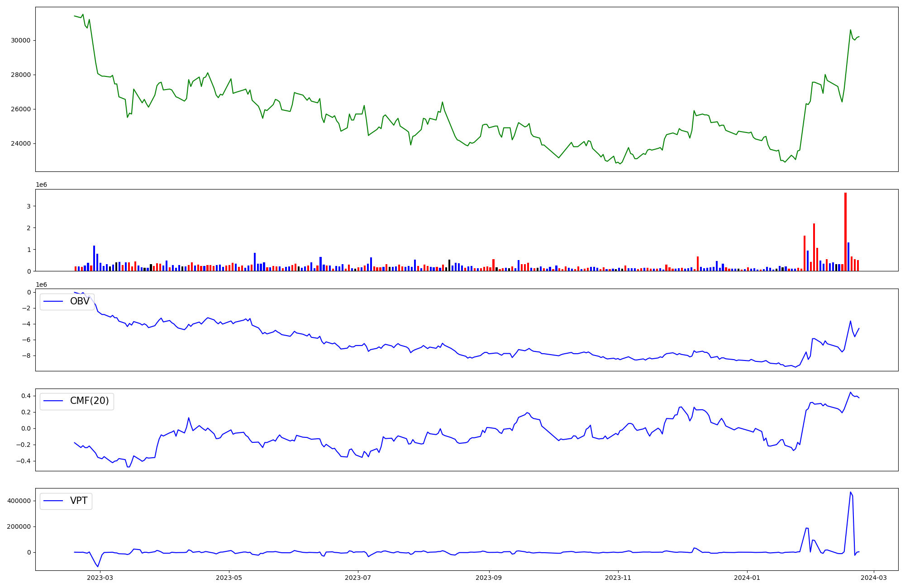The height and width of the screenshot is (588, 905).
Task: Select the 2023-11 x-axis date label
Action: point(618,578)
